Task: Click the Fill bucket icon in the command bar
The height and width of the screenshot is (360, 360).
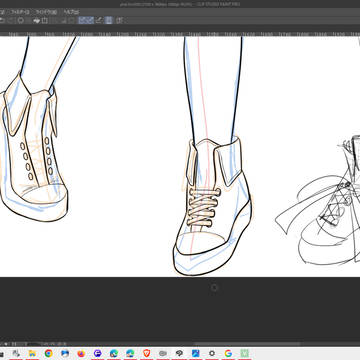Action: click(37, 20)
